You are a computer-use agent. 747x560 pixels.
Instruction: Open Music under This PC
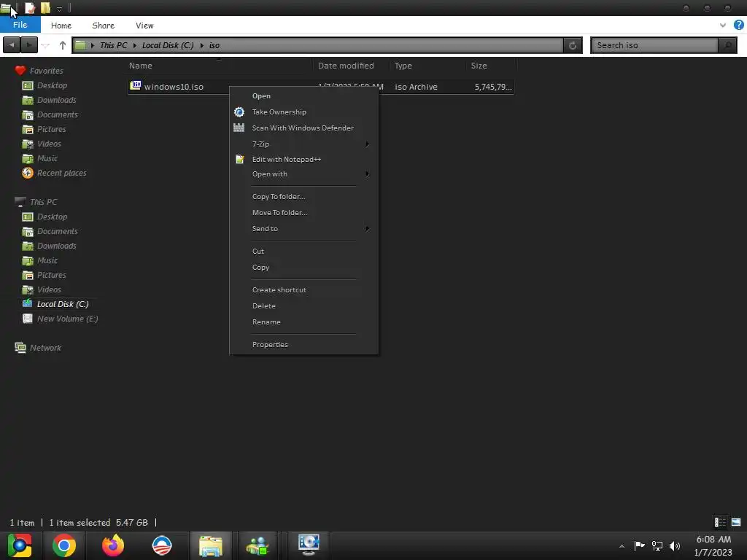coord(47,260)
